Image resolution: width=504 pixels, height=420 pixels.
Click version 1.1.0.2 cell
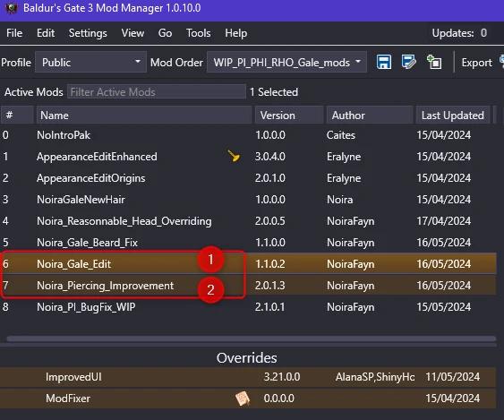270,264
